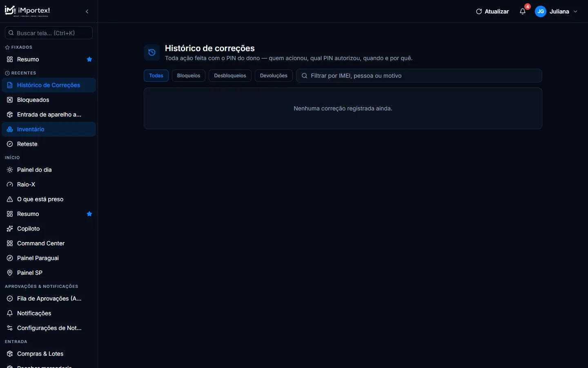Click the iMportex logo

(x=27, y=11)
